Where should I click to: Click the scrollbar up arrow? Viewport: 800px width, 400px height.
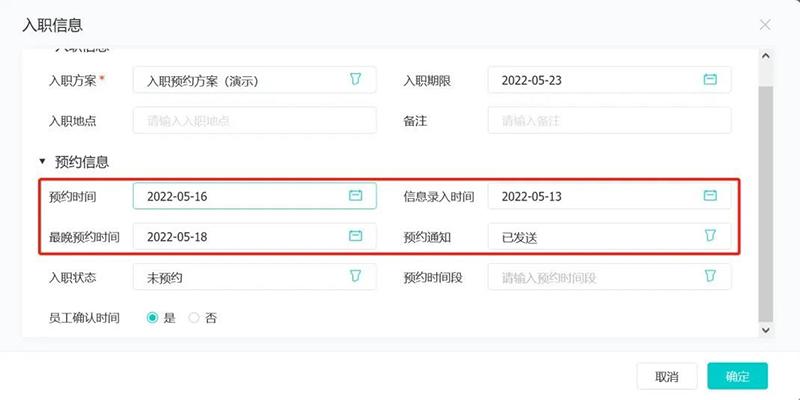(x=765, y=55)
